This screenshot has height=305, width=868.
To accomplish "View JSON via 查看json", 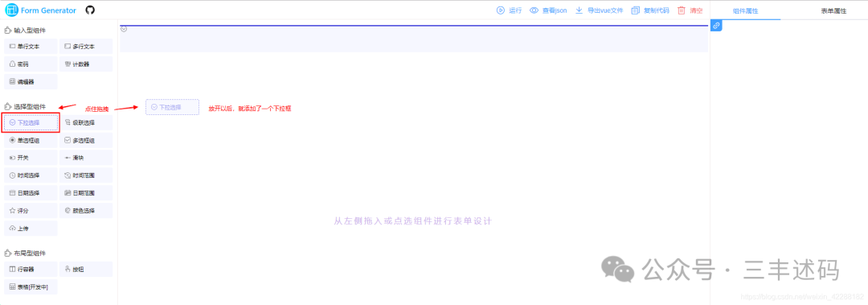I will click(x=548, y=10).
